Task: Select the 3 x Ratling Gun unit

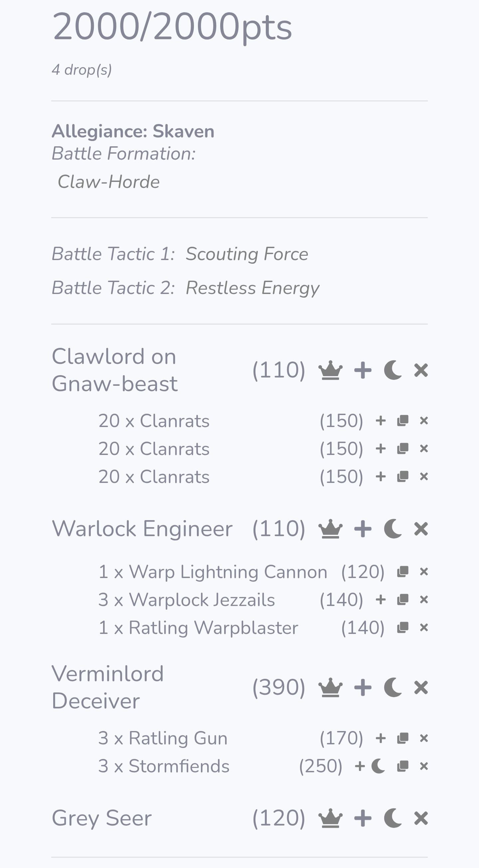Action: 163,738
